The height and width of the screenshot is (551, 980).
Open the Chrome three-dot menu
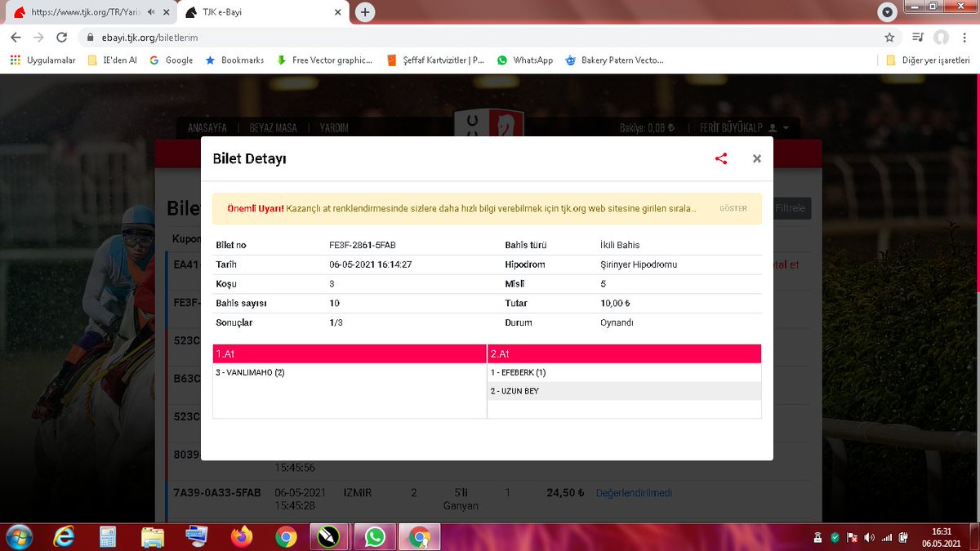pos(964,38)
